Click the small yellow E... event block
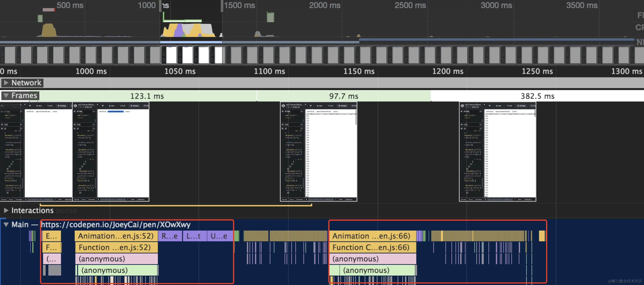The image size is (644, 285). [52, 236]
